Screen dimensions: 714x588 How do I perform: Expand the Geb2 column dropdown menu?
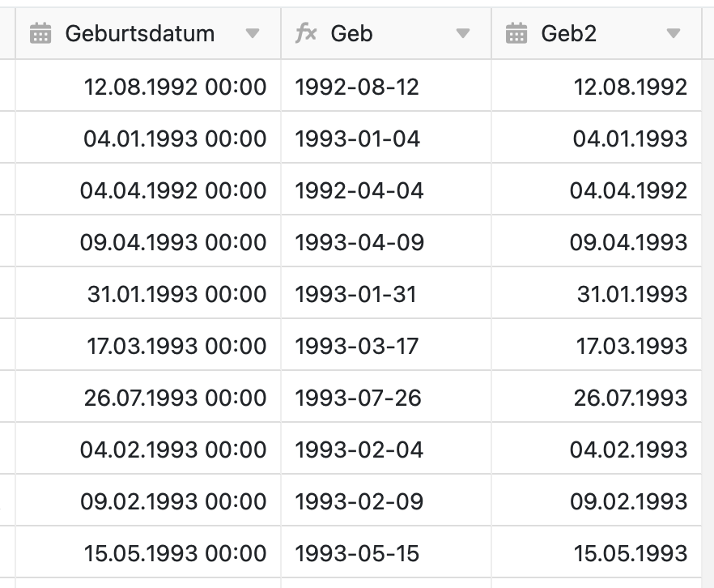(x=673, y=33)
